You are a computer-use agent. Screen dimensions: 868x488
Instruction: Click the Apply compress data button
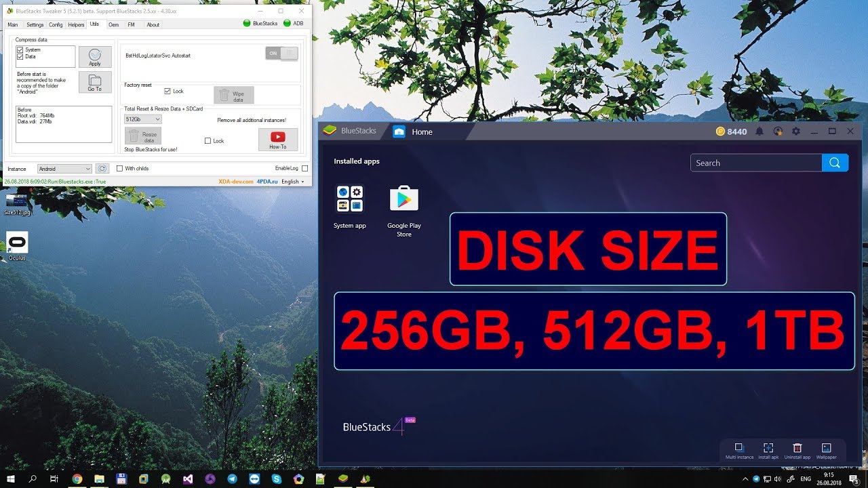coord(95,57)
